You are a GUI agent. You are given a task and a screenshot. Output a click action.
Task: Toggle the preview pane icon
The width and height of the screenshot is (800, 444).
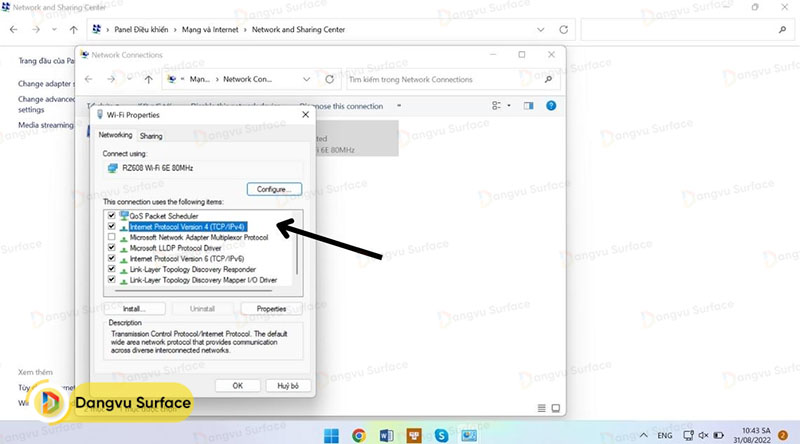(x=529, y=106)
